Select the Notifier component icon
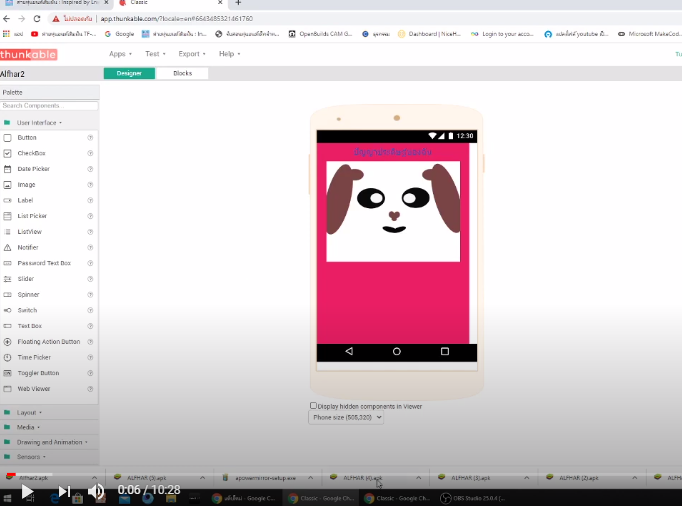682x506 pixels. 8,247
